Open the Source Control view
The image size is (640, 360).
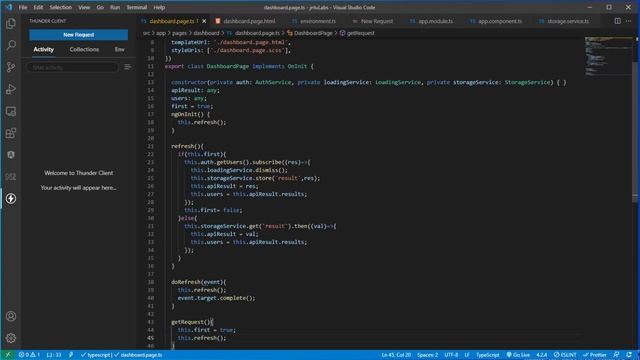(11, 67)
